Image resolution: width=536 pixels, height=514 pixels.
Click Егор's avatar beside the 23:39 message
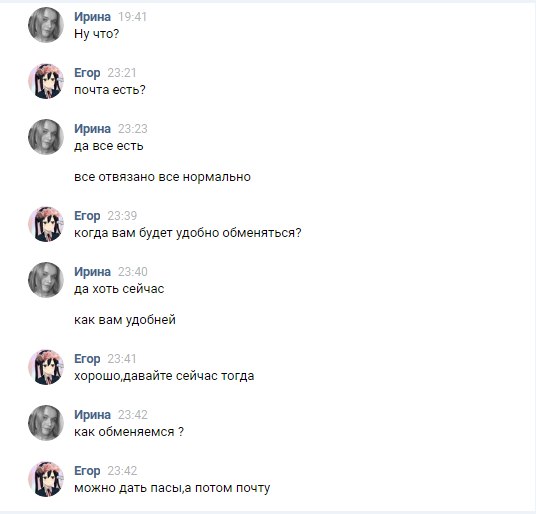[46, 224]
